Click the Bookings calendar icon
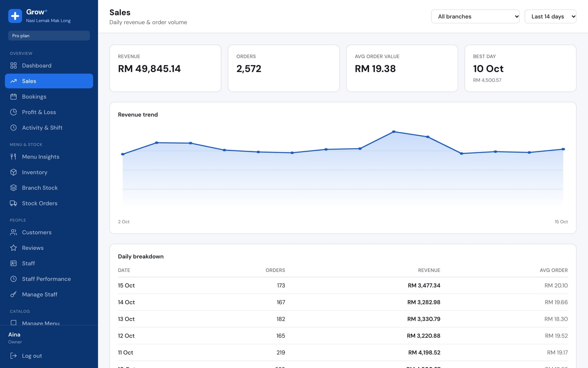This screenshot has height=368, width=588. 14,97
